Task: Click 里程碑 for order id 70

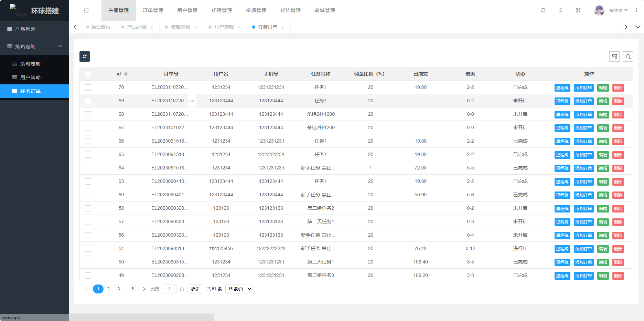Action: [x=562, y=88]
